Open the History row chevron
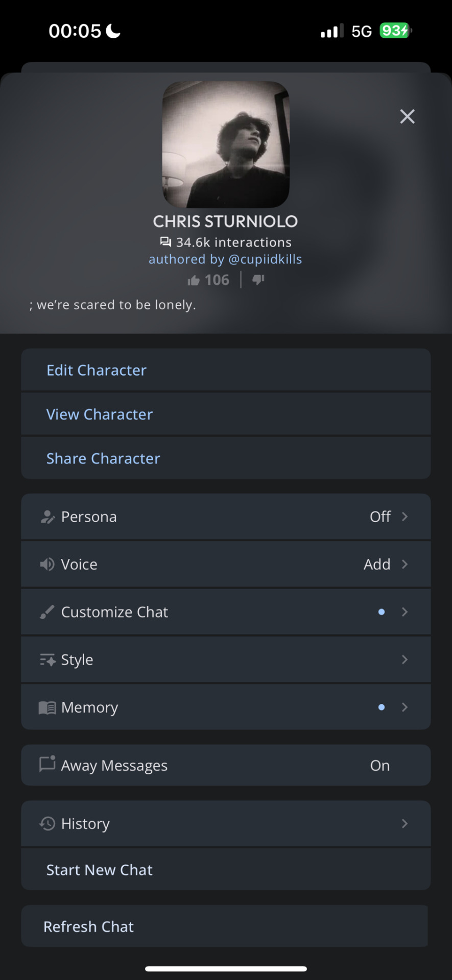452x980 pixels. 405,823
